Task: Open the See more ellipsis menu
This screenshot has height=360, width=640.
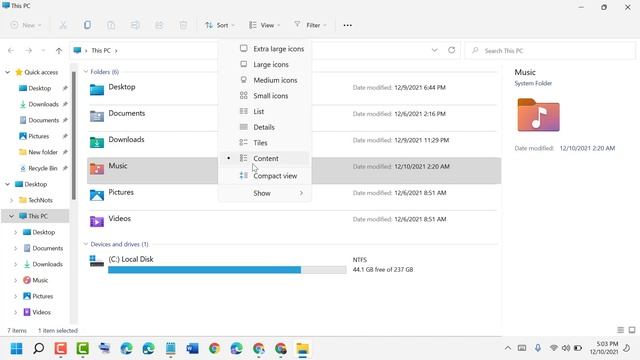Action: 347,25
